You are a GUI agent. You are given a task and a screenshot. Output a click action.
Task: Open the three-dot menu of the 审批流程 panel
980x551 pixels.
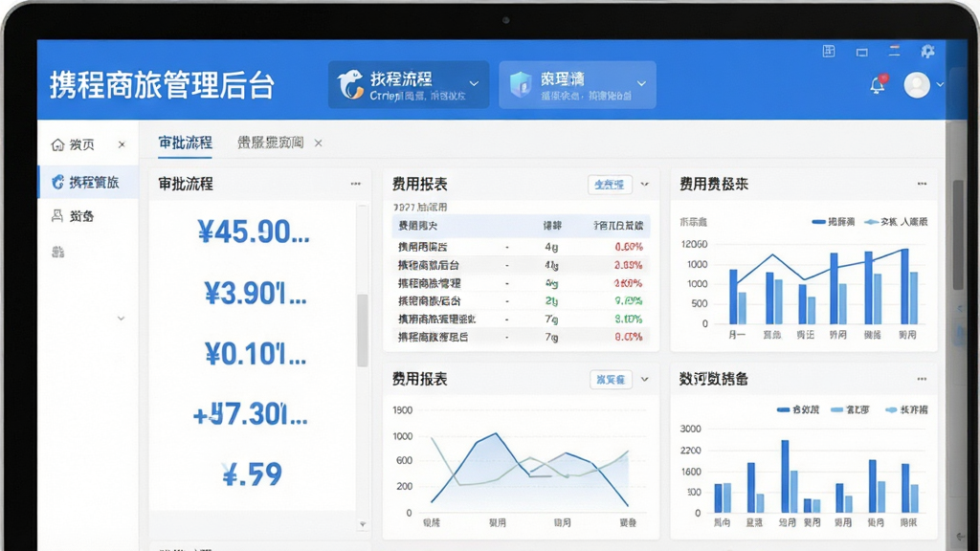(356, 184)
